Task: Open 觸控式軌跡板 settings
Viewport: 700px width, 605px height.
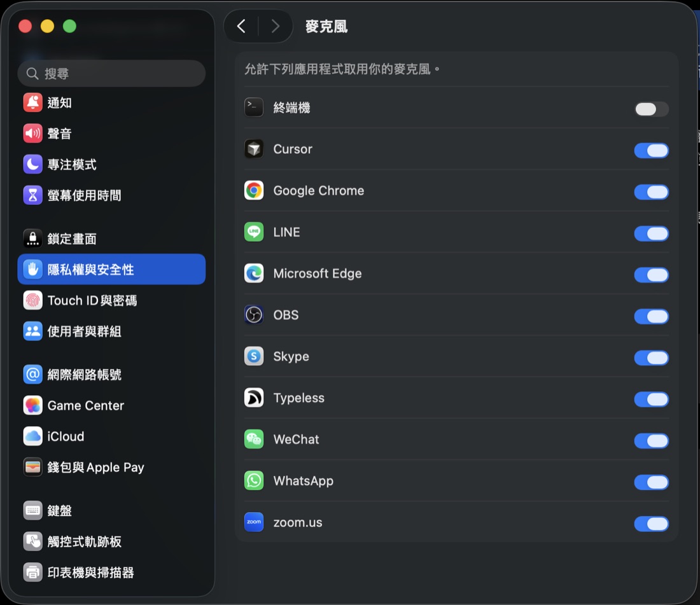Action: click(x=111, y=541)
